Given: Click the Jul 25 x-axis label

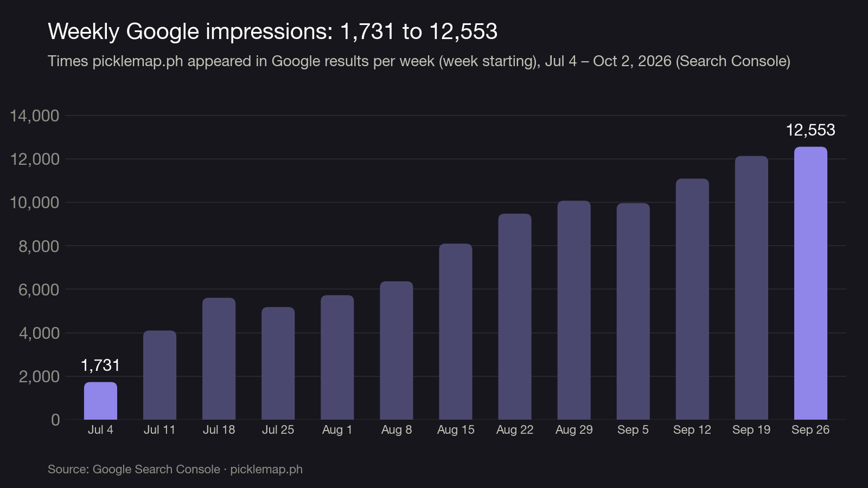Looking at the screenshot, I should point(278,430).
